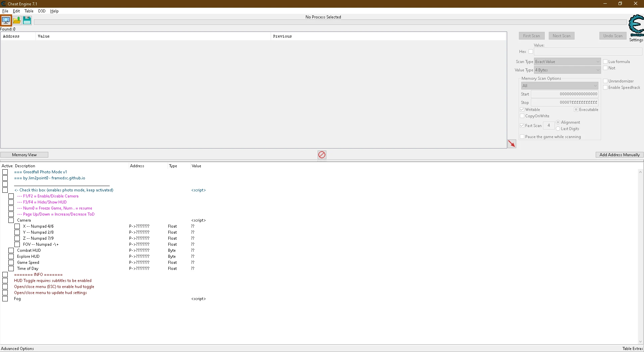Freeze the Game Speed entry checkbox
644x352 pixels.
pyautogui.click(x=11, y=262)
